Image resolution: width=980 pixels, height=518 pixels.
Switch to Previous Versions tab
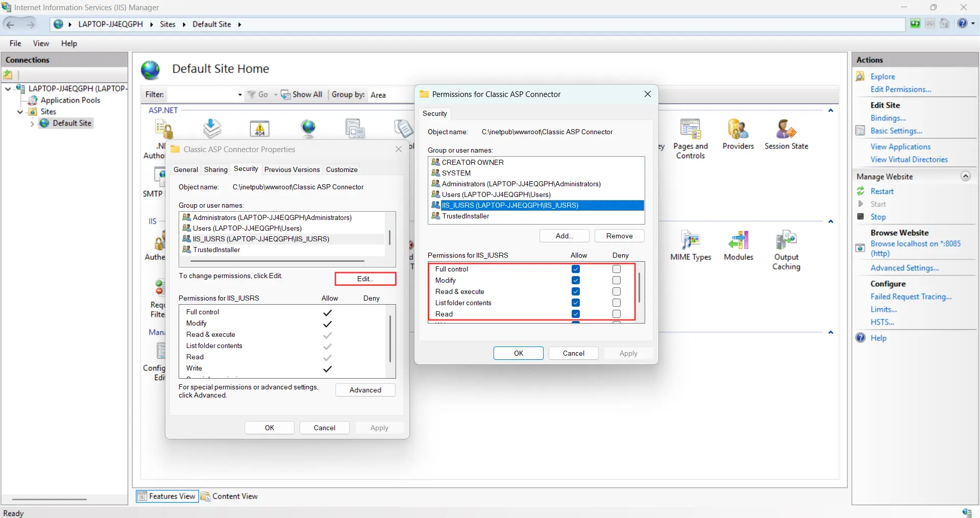(292, 169)
